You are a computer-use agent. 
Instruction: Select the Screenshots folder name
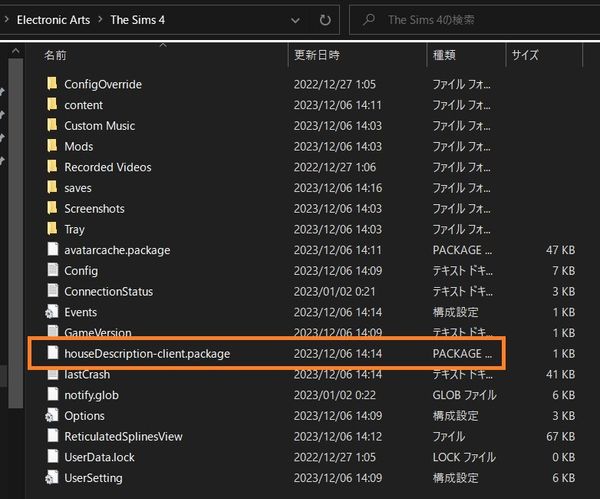[94, 209]
